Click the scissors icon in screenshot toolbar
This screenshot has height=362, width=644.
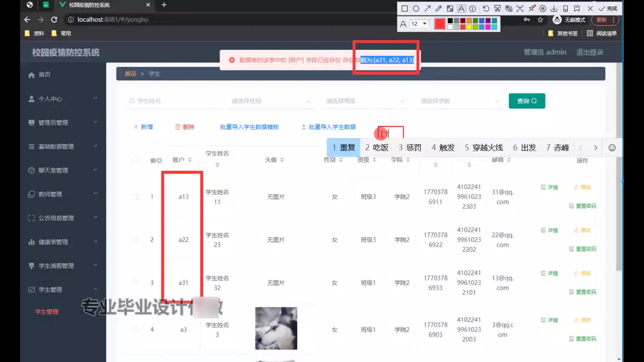[x=497, y=9]
